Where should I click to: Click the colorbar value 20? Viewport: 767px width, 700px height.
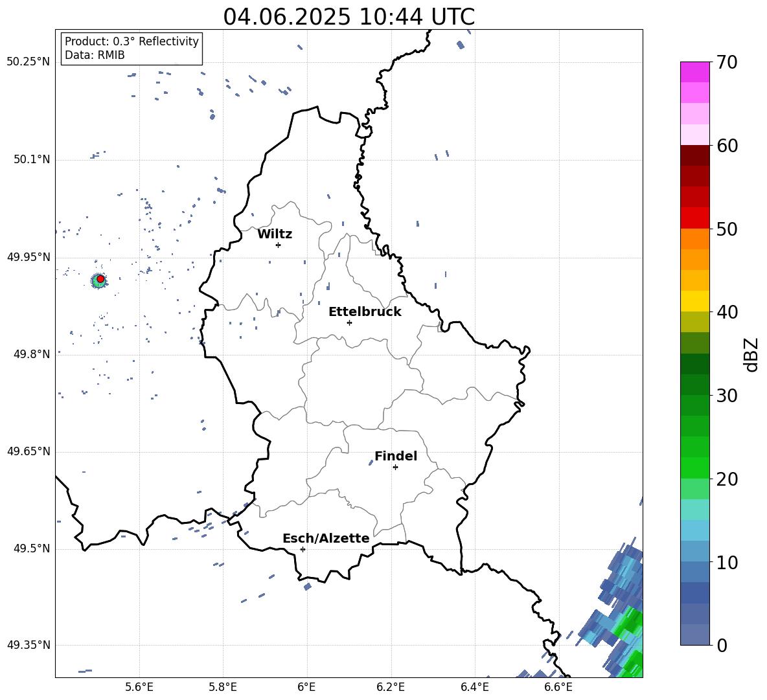pos(727,479)
